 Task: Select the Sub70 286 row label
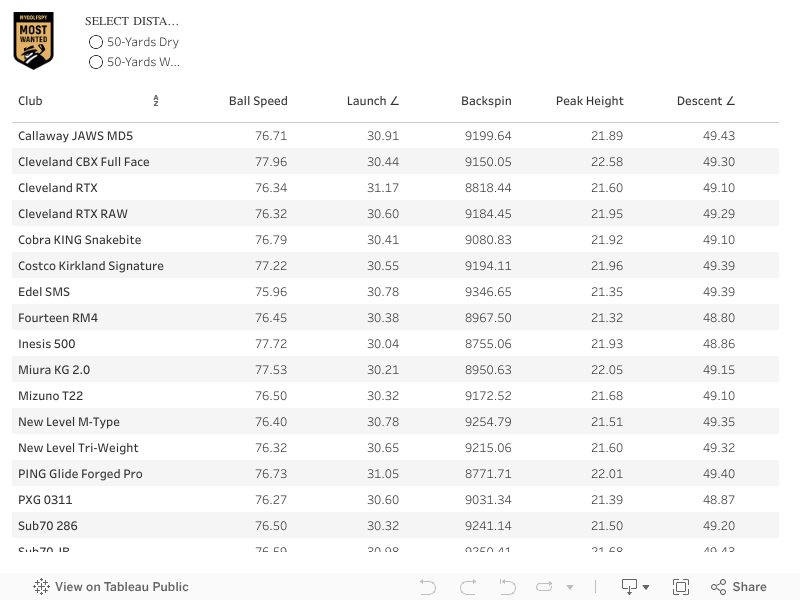coord(47,526)
